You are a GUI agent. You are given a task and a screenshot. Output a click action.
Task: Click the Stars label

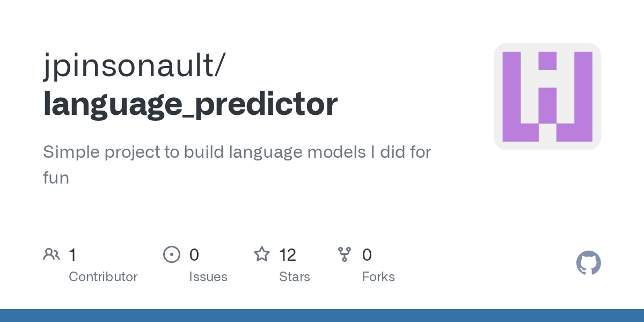pyautogui.click(x=295, y=277)
